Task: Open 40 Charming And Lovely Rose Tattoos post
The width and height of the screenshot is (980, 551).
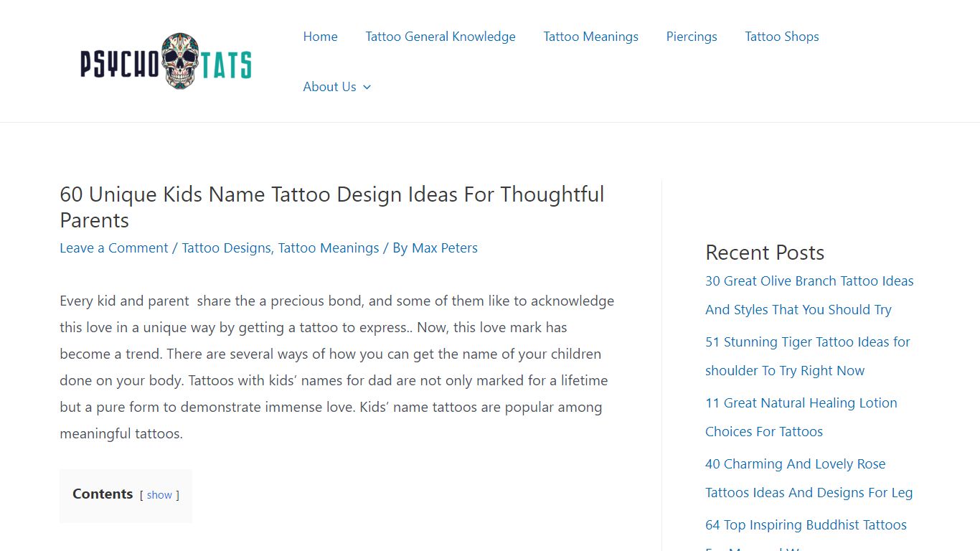Action: 809,479
